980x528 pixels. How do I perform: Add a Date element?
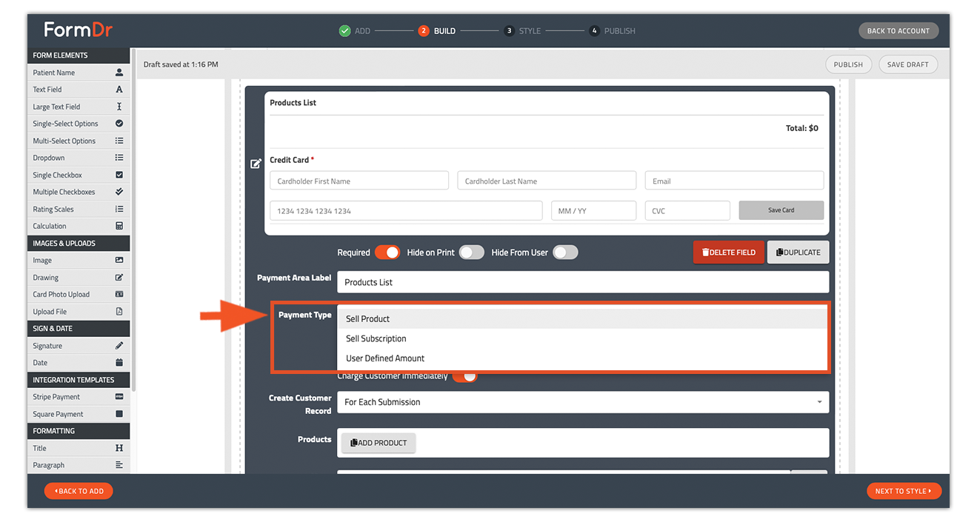79,363
